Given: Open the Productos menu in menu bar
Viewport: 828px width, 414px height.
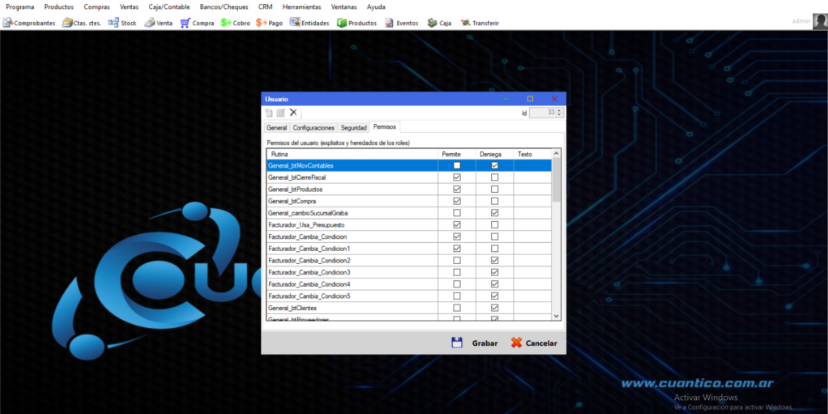Looking at the screenshot, I should pos(59,7).
